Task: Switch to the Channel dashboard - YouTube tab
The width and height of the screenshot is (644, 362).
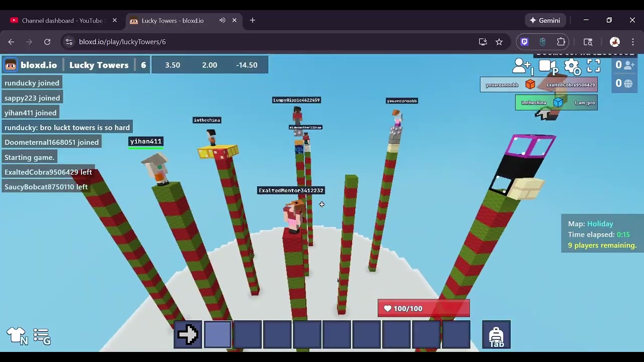Action: coord(63,21)
